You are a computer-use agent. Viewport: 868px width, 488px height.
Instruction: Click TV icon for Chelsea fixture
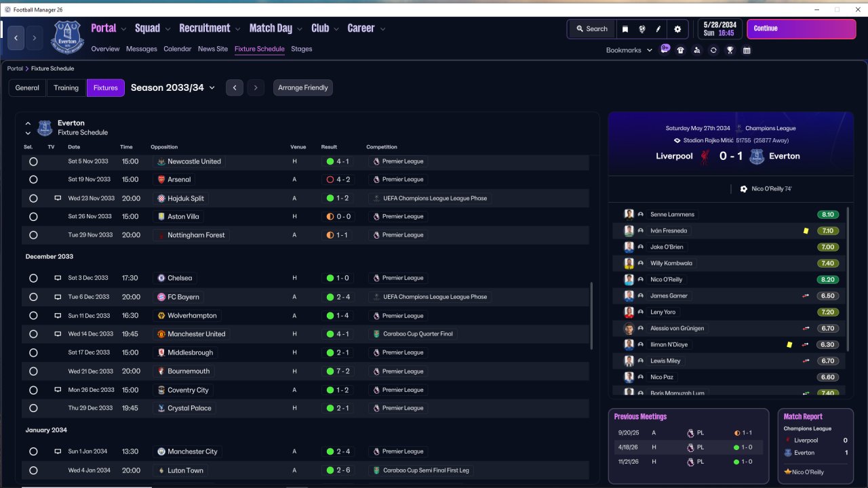coord(58,278)
